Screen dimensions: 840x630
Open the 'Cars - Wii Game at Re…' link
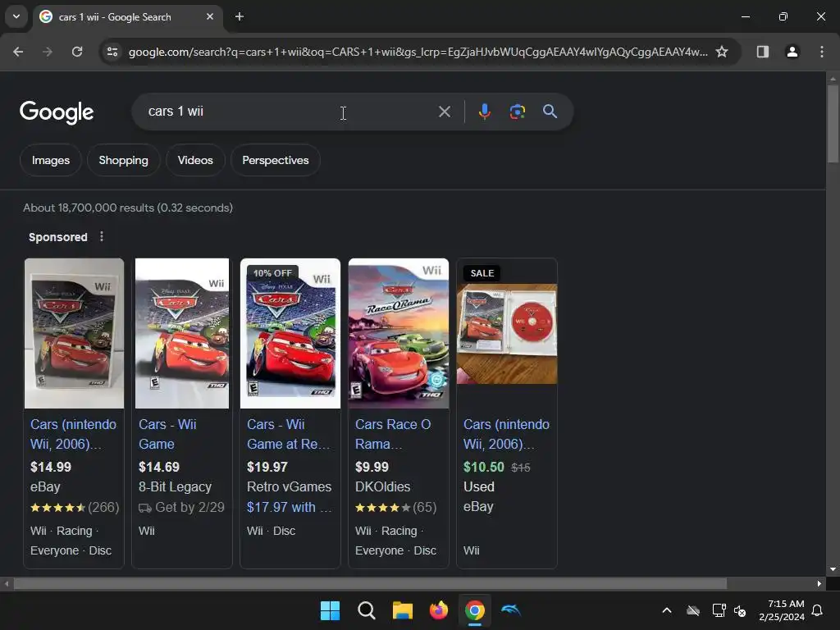point(288,434)
